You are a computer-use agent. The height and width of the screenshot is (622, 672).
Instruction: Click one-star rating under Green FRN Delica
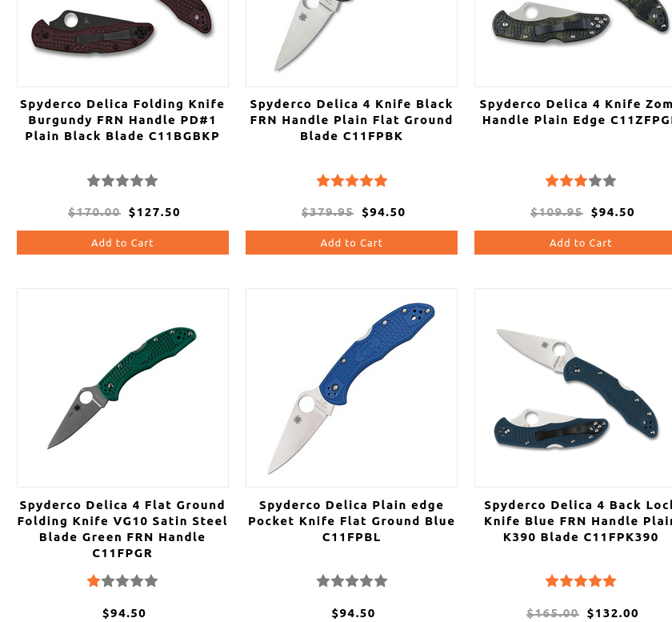coord(122,581)
